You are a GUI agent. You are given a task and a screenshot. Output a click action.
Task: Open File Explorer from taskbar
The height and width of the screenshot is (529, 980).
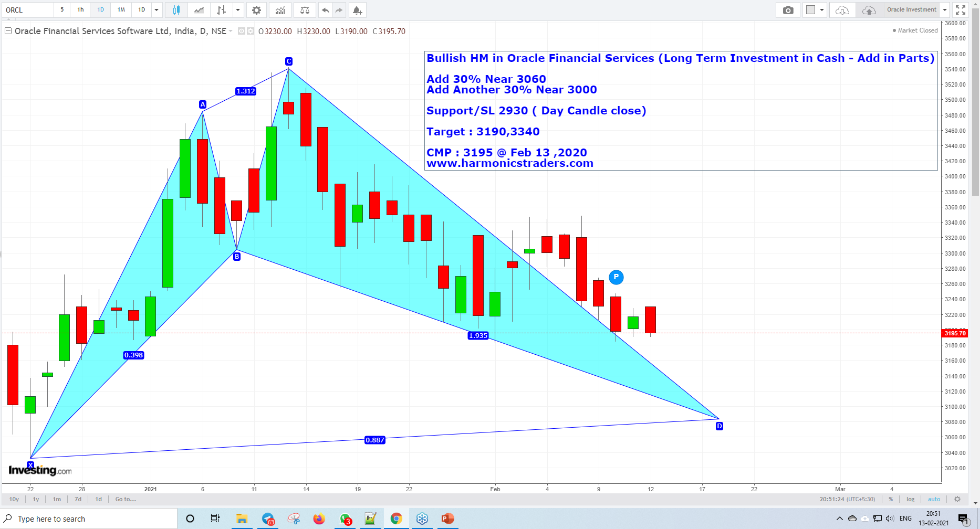242,519
